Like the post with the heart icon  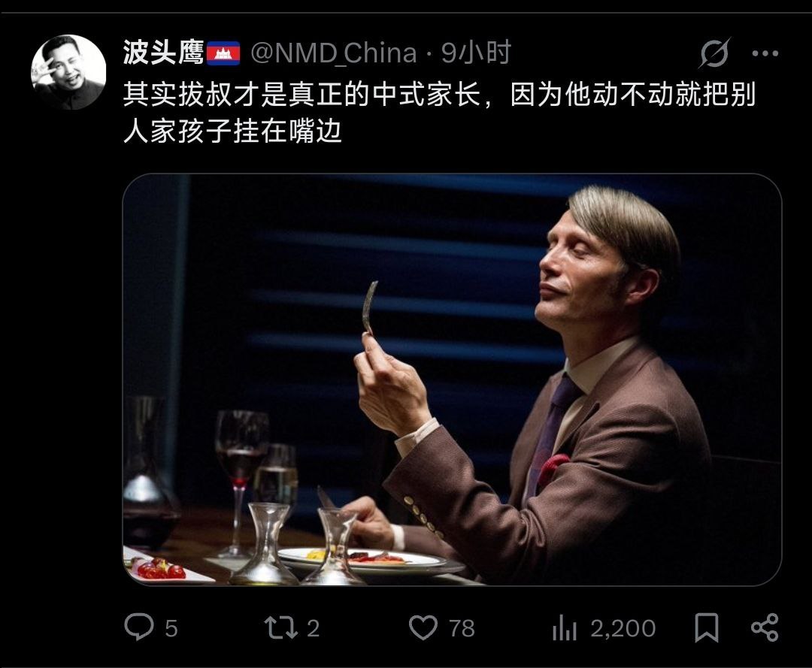423,627
